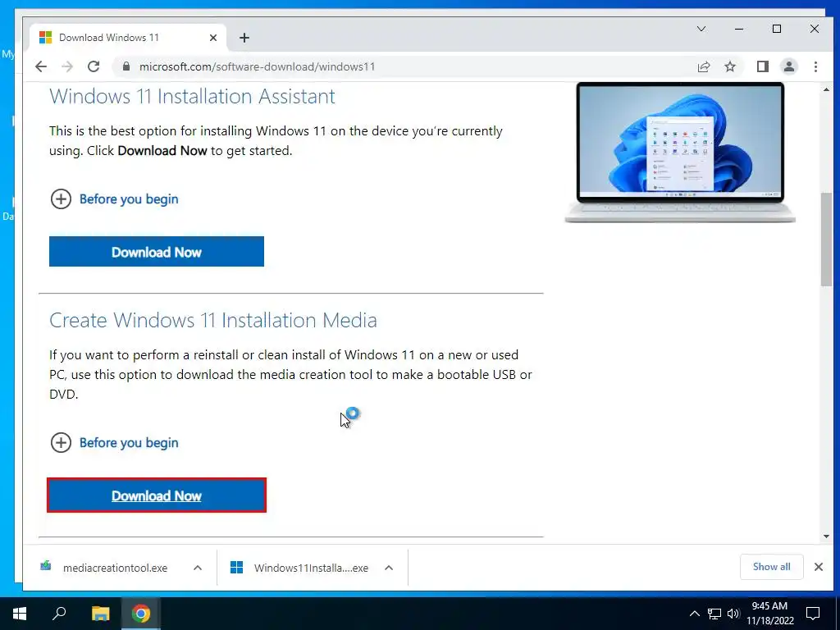Click the page scrollbar down arrow
The width and height of the screenshot is (840, 630).
[826, 536]
